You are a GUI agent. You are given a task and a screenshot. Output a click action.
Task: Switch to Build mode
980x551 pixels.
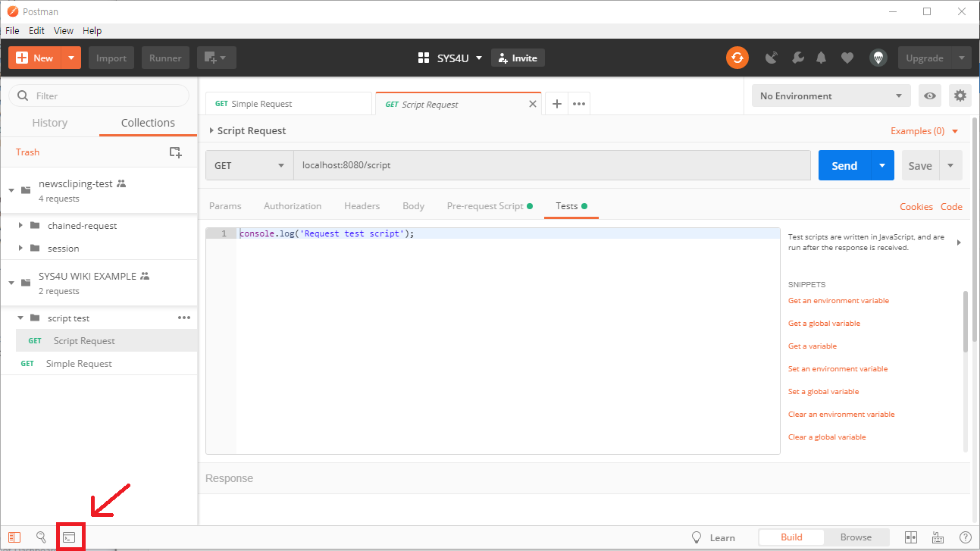point(791,537)
